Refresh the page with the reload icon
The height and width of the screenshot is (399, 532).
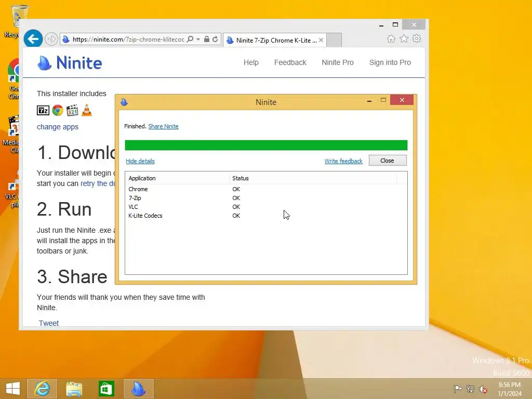tap(215, 39)
